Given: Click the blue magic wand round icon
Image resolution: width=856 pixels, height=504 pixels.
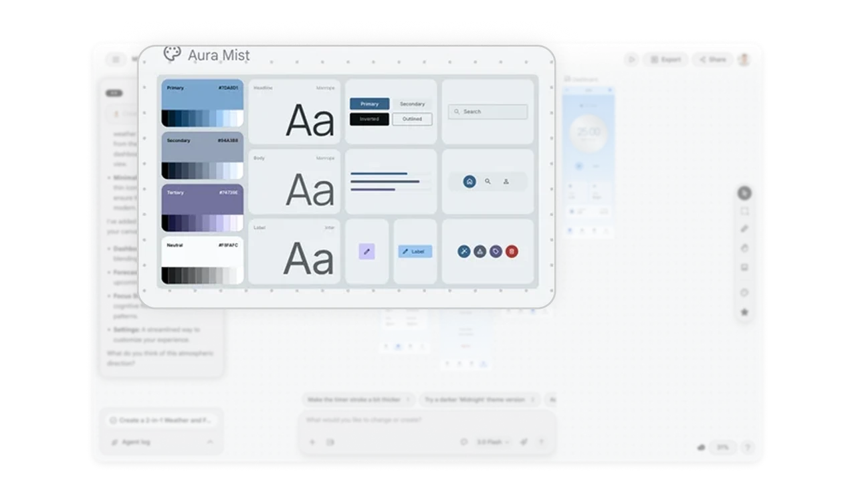Looking at the screenshot, I should [464, 251].
